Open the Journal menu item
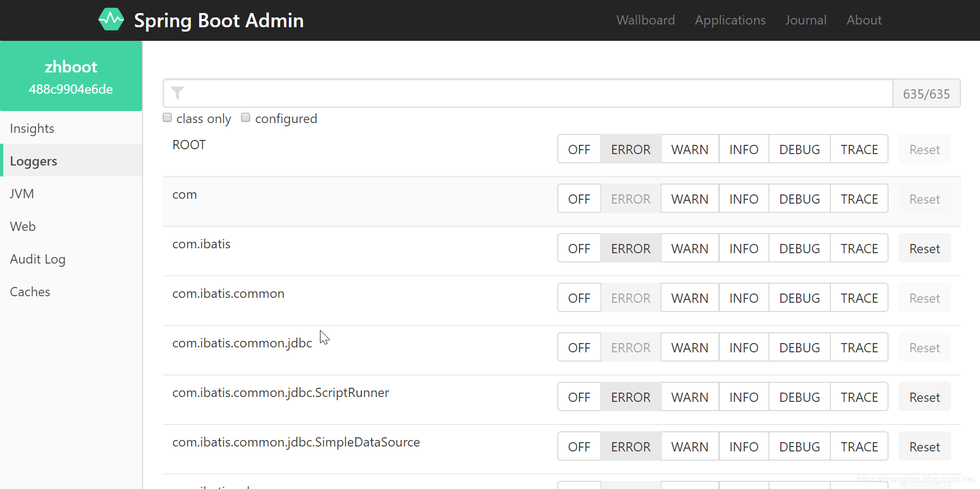 [x=806, y=20]
